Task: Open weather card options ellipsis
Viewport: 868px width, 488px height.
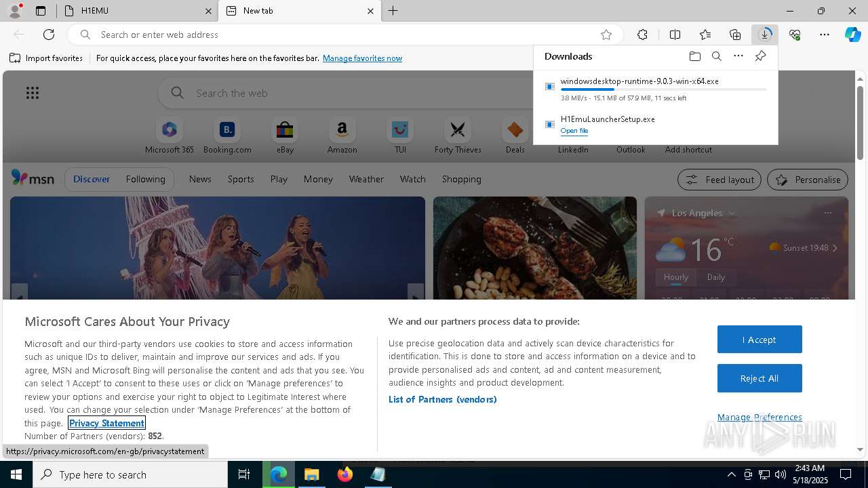Action: tap(827, 213)
